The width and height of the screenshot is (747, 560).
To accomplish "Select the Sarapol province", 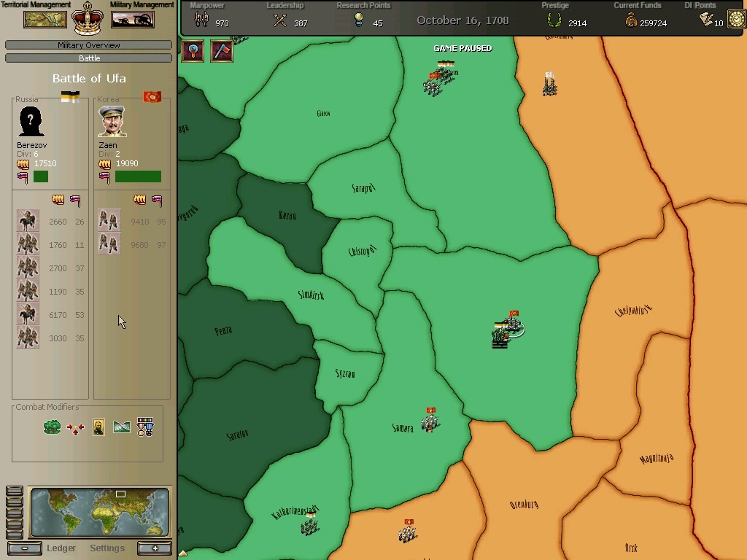I will (363, 188).
